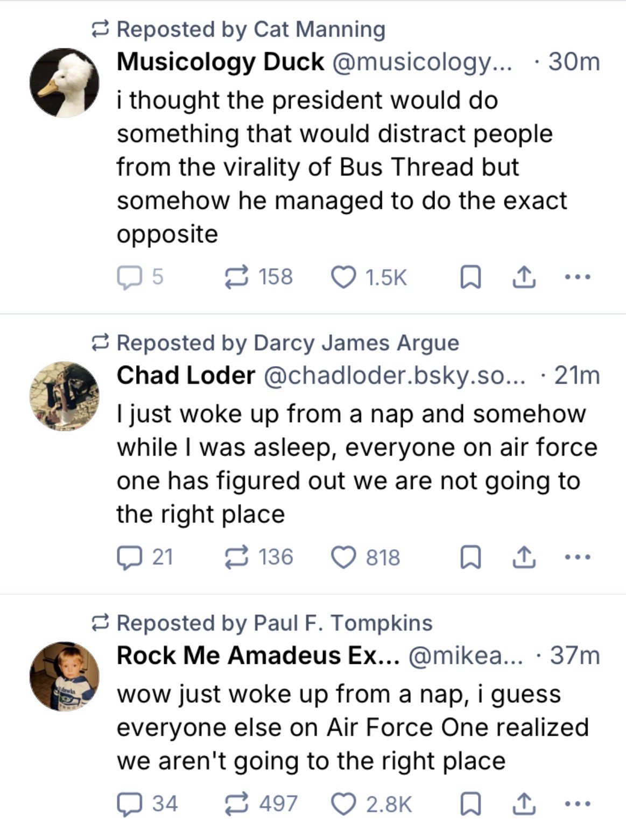
Task: Like the Rock Me Amadeus post
Action: point(343,804)
